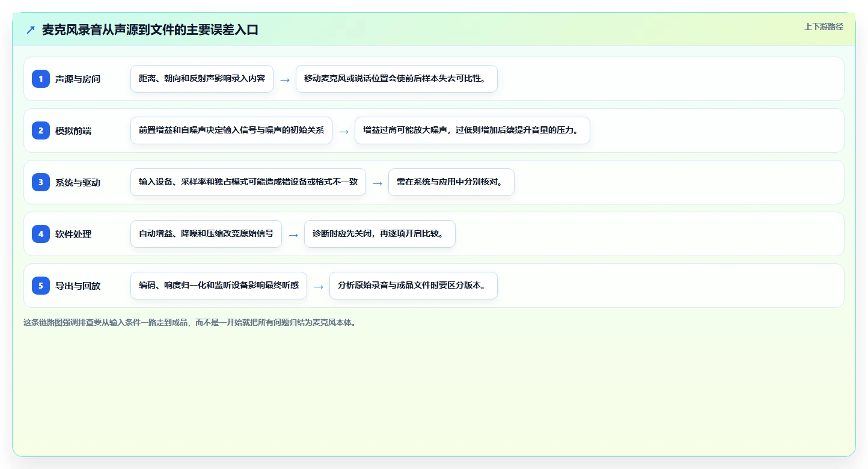Click the box 编码、响度归一化和监听设备影响最终听感

(219, 286)
